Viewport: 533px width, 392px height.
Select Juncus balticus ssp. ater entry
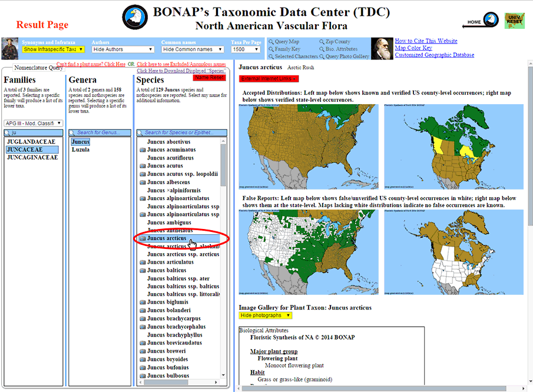(178, 278)
